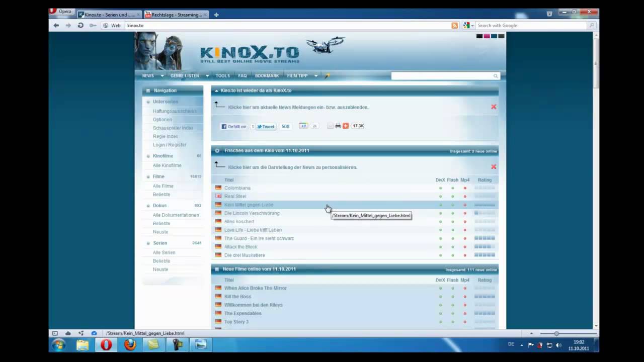Click the Tweet button

266,126
